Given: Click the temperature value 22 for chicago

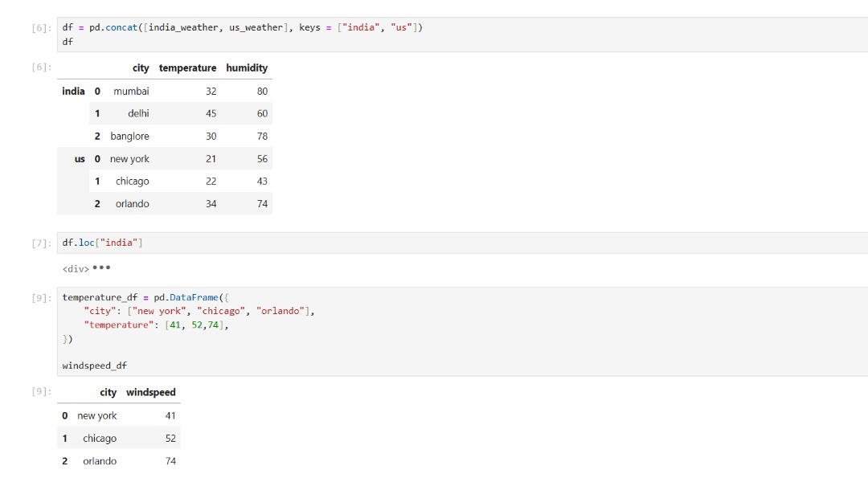Looking at the screenshot, I should (211, 181).
